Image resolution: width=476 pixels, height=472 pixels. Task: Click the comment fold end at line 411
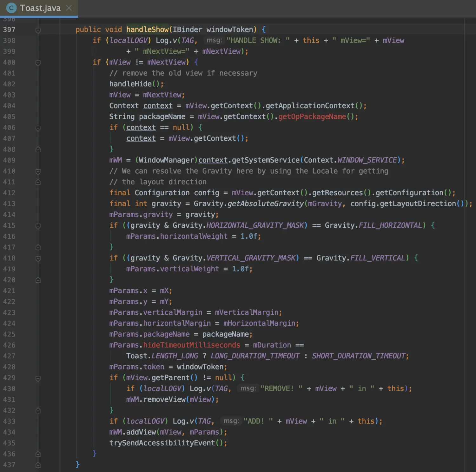click(38, 182)
